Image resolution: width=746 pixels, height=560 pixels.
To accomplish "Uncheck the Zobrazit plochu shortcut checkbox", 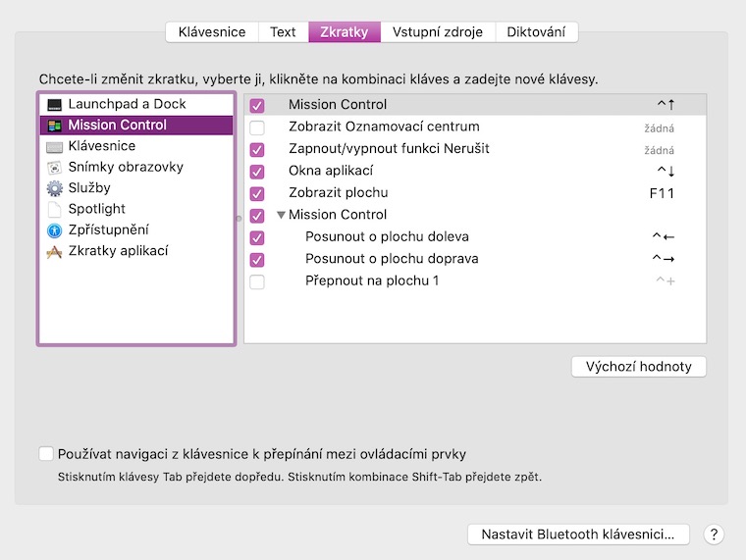I will (x=257, y=193).
